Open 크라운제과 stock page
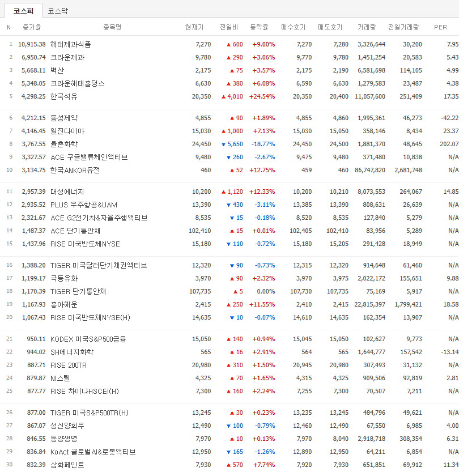The image size is (472, 476). click(x=67, y=57)
